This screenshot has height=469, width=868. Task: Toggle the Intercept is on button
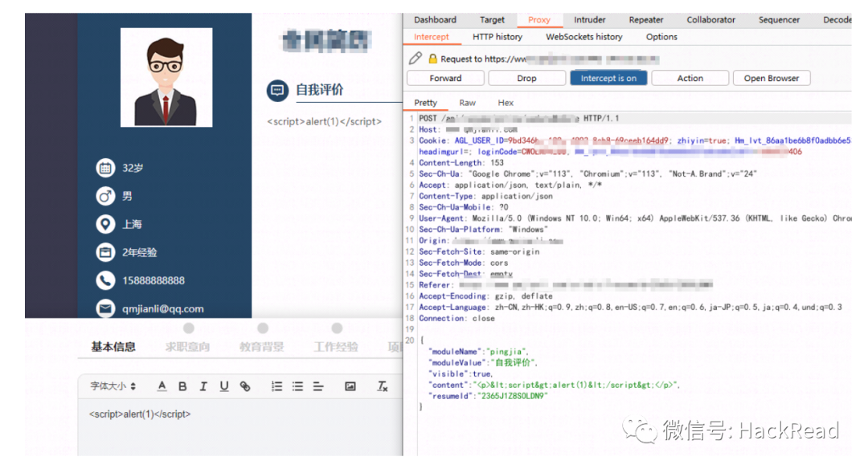608,78
